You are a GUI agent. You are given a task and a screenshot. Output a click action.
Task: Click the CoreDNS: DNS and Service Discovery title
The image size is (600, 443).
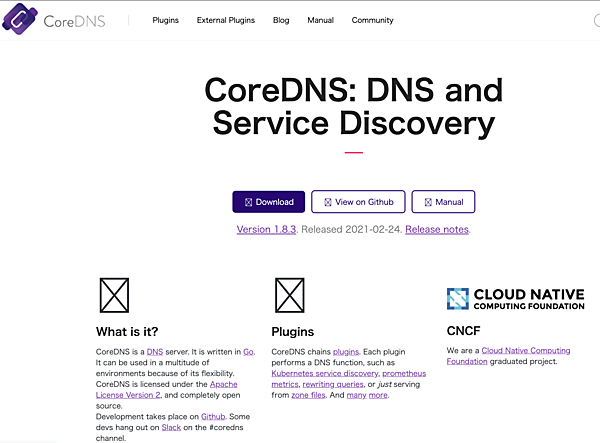pyautogui.click(x=354, y=106)
